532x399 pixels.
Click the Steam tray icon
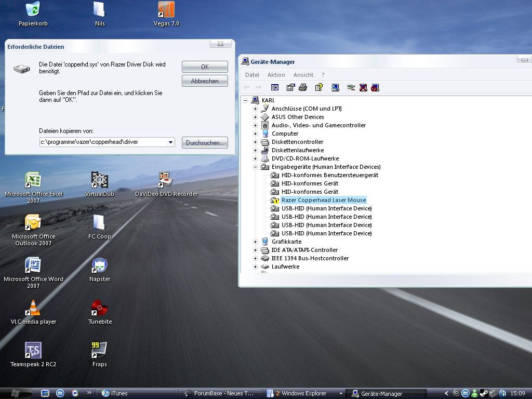(484, 393)
